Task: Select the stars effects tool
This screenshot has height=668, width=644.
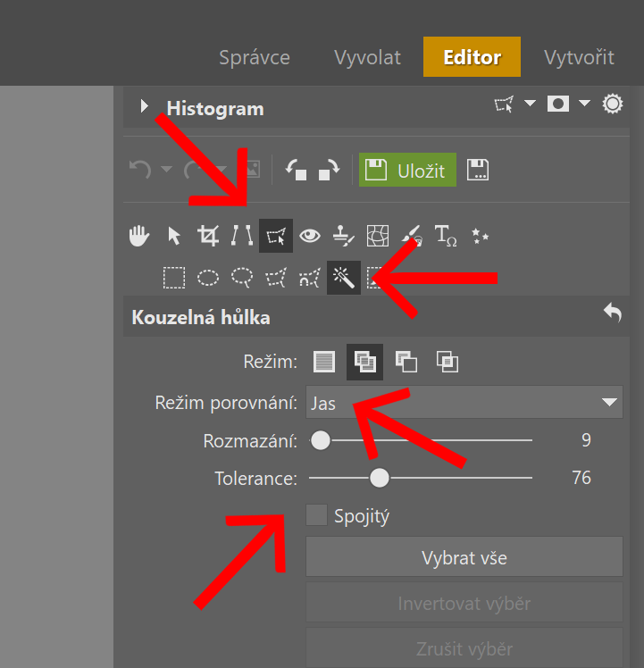Action: 480,236
